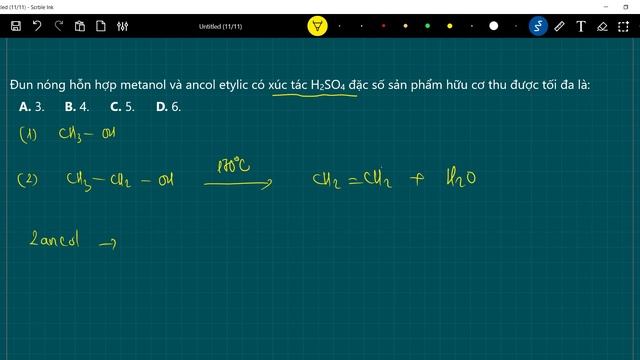Click answer option D. 6.

tap(168, 107)
